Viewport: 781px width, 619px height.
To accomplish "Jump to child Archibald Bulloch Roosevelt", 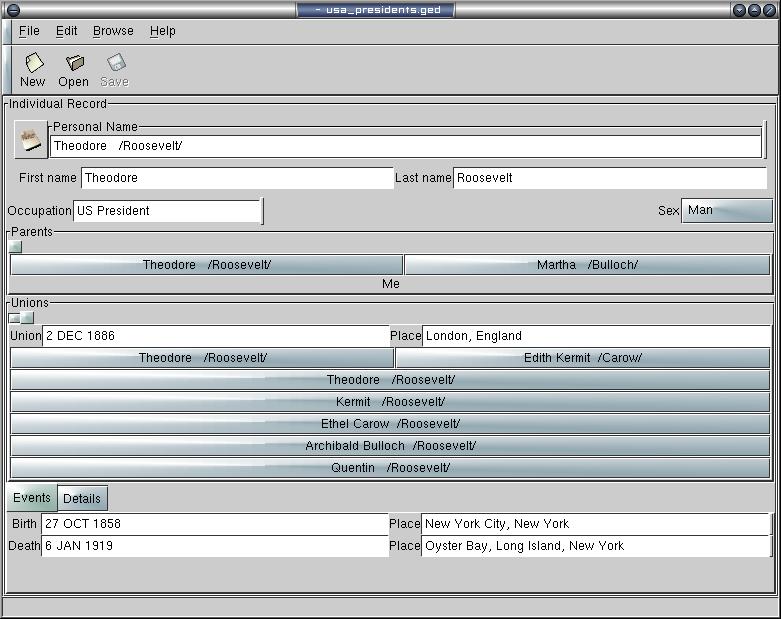I will click(390, 446).
